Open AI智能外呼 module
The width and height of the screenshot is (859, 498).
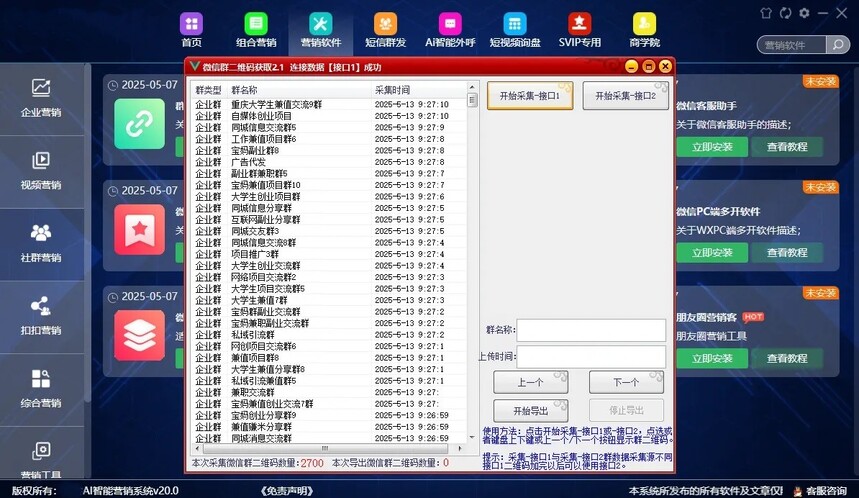pyautogui.click(x=450, y=30)
